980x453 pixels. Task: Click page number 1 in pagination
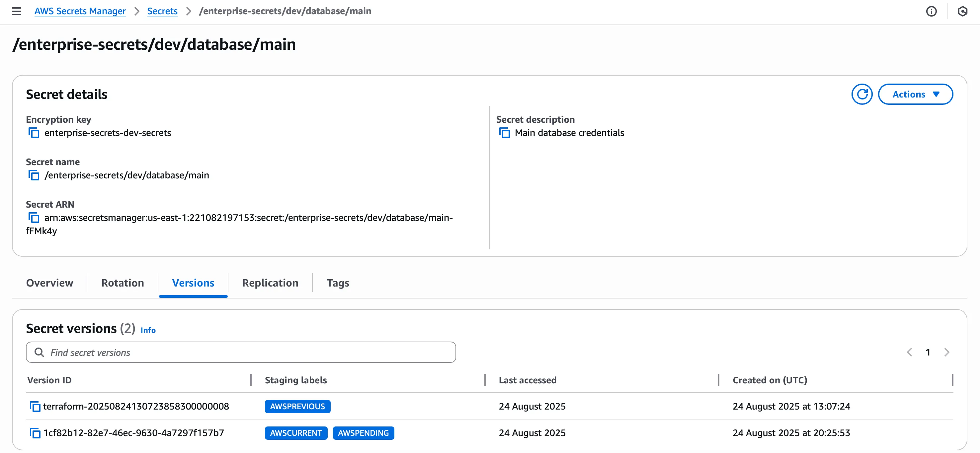coord(928,352)
